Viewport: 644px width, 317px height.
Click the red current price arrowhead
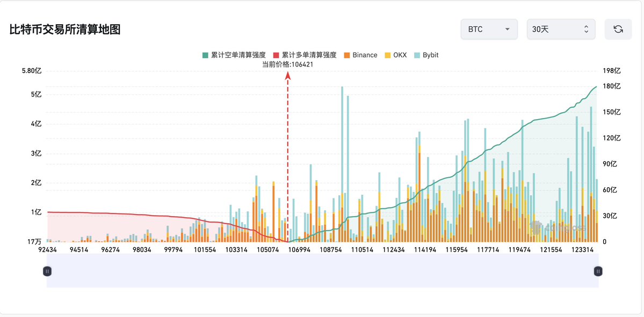point(288,76)
